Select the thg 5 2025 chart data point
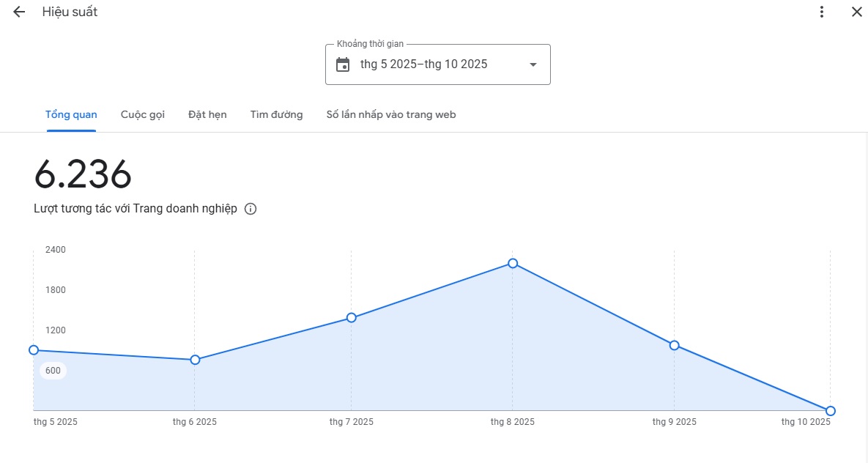 coord(34,350)
